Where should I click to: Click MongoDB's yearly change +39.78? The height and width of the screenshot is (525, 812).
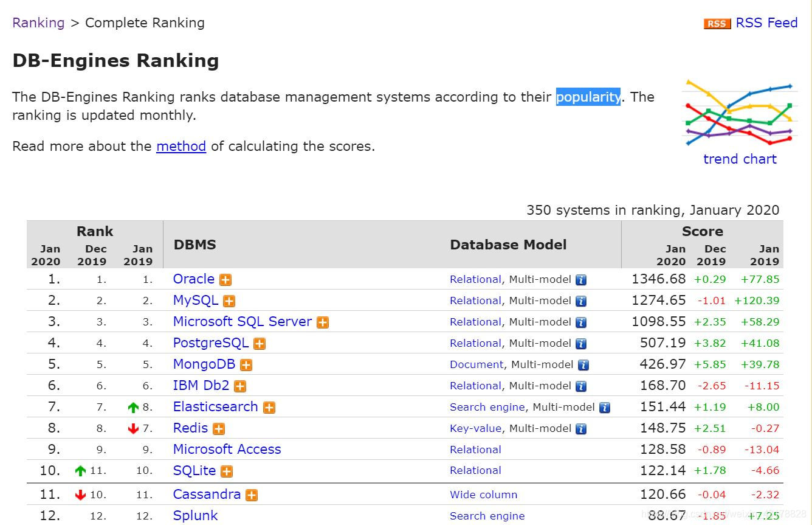click(760, 364)
